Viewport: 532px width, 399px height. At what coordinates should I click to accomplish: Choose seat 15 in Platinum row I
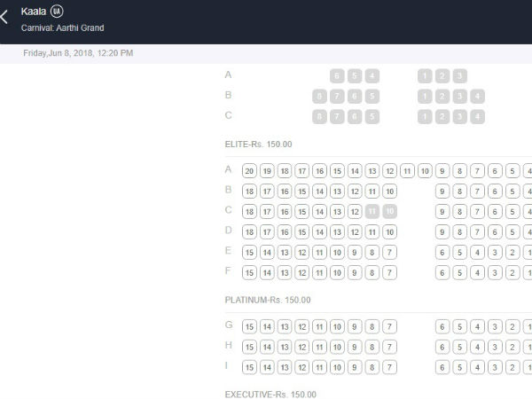pos(250,367)
